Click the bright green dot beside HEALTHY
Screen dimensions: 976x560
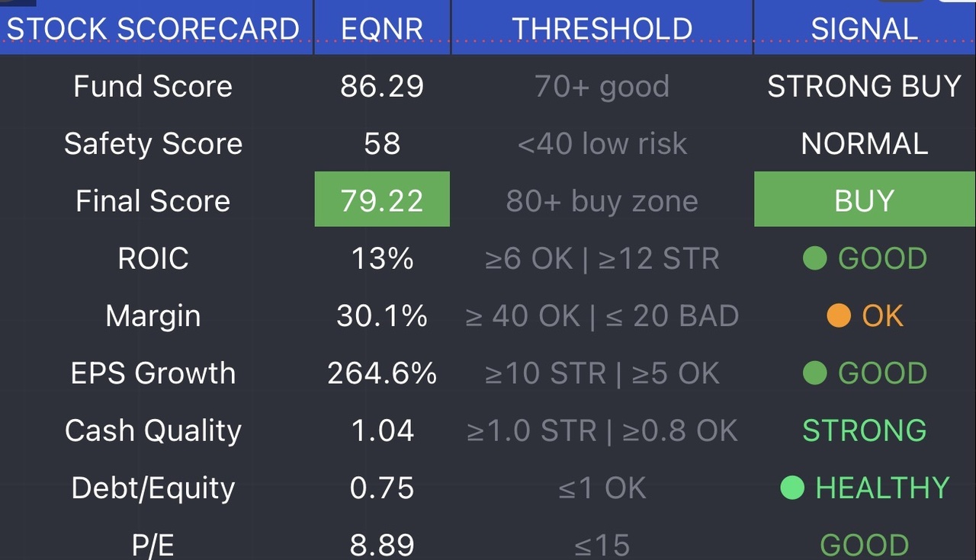point(792,488)
